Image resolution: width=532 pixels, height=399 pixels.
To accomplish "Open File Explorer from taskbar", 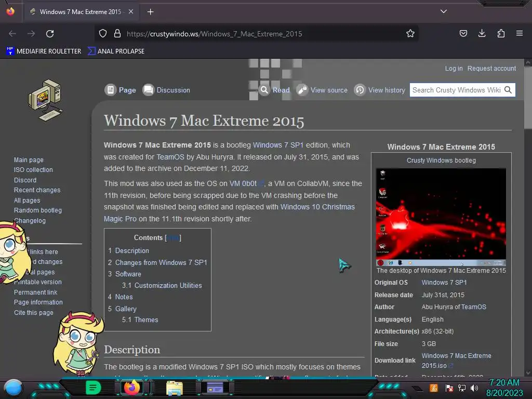I will [175, 388].
